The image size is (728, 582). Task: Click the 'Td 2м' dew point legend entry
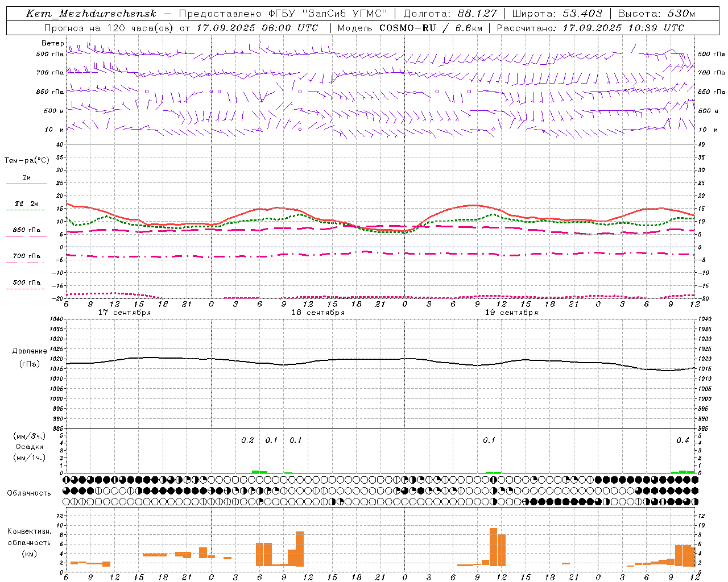coord(26,203)
